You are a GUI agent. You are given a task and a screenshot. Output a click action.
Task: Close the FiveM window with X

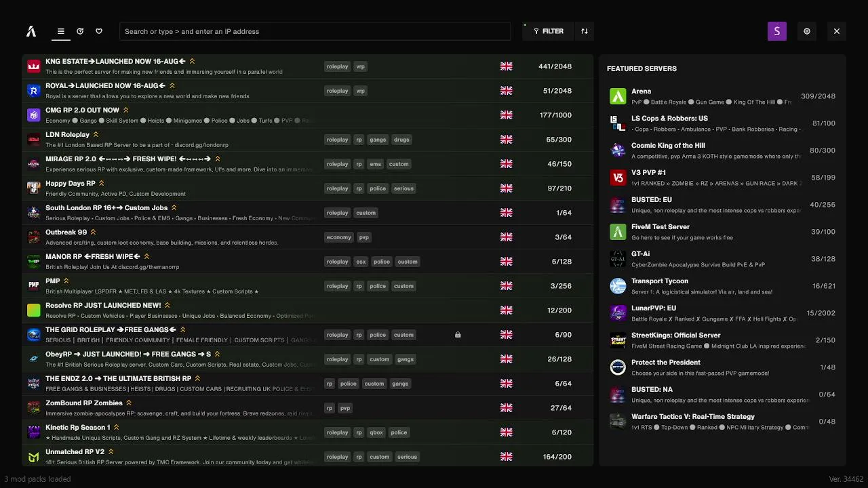[837, 31]
